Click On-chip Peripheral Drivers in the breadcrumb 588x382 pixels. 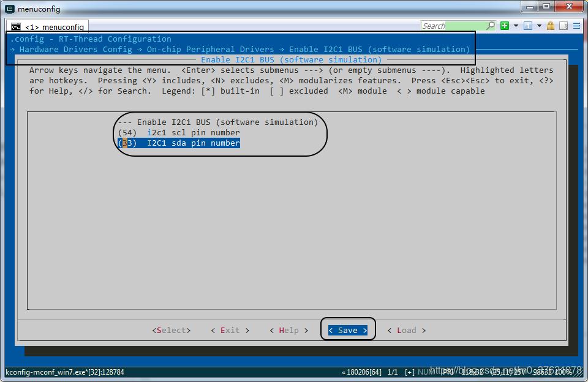210,50
